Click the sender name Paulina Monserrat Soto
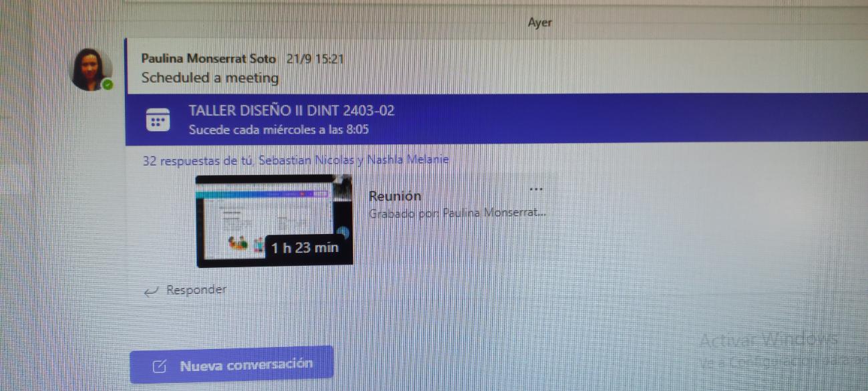Screen dimensions: 868x391 click(x=208, y=59)
